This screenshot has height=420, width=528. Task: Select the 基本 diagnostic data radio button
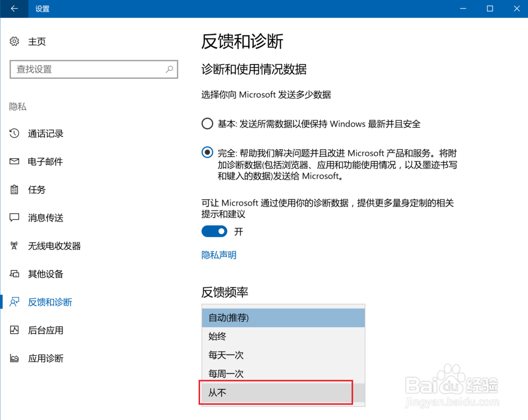[x=207, y=124]
